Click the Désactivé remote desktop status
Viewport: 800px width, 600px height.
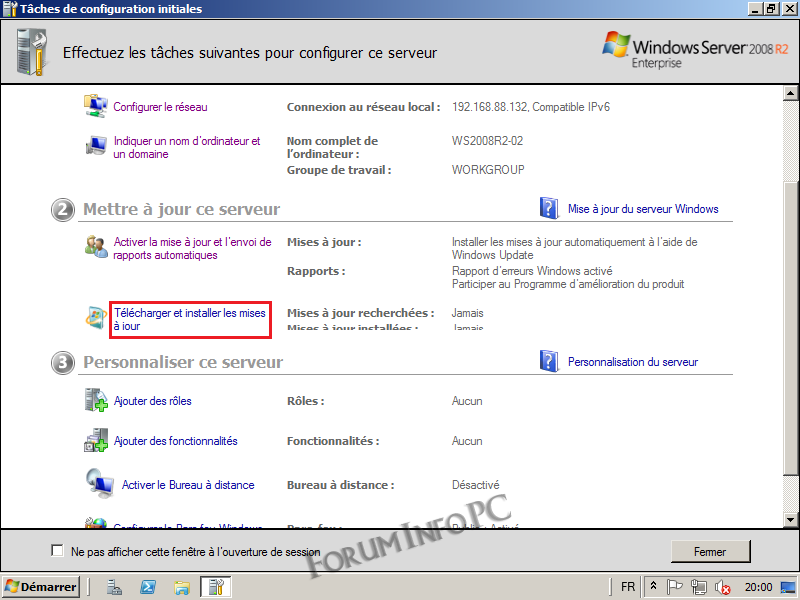(476, 485)
